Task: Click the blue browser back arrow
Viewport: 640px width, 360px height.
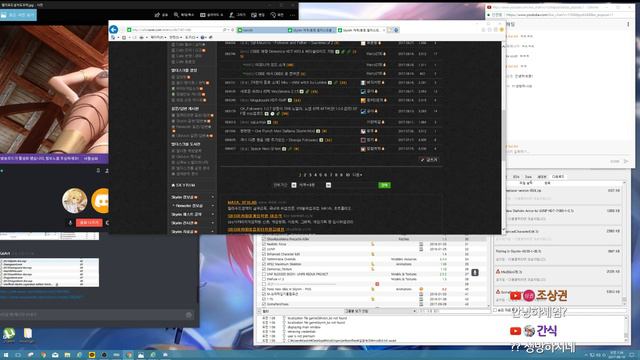Action: coord(113,29)
